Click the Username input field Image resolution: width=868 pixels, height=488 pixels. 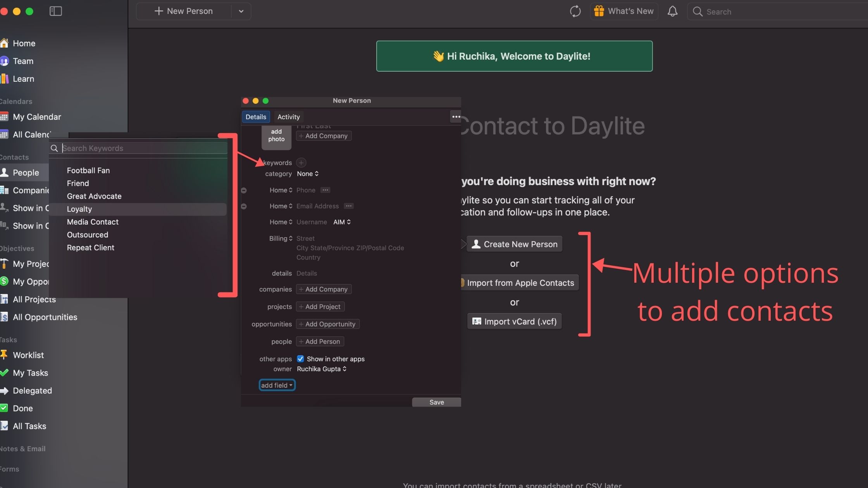312,222
